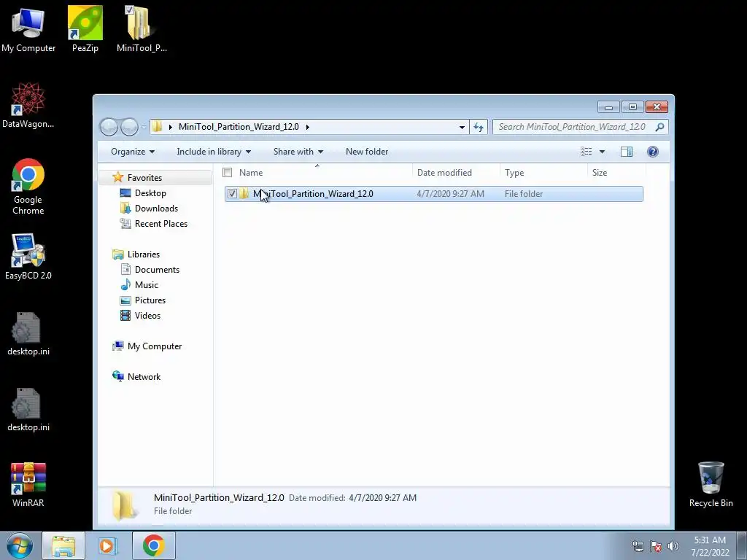The height and width of the screenshot is (560, 747).
Task: Open Explorer help question mark
Action: pyautogui.click(x=653, y=152)
